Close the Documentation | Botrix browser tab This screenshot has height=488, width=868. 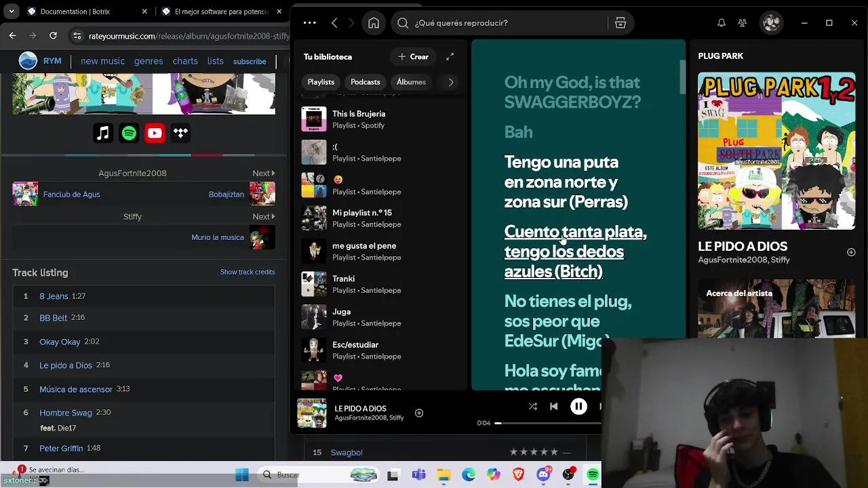pos(144,12)
